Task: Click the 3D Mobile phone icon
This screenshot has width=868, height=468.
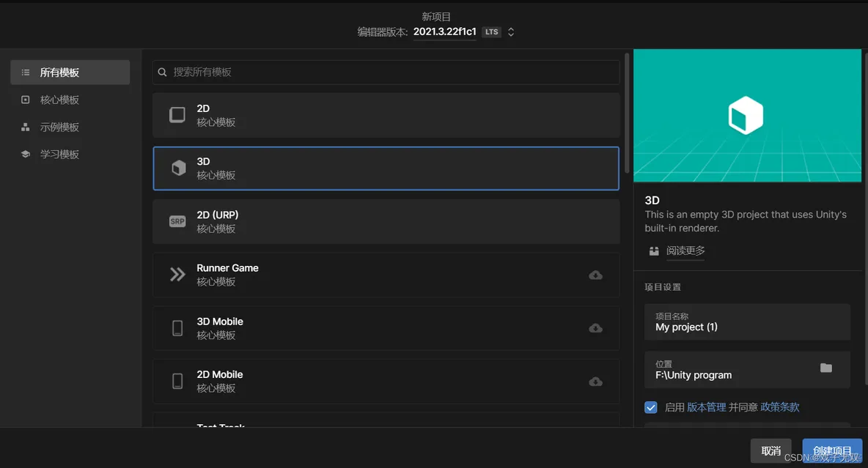Action: (x=177, y=328)
